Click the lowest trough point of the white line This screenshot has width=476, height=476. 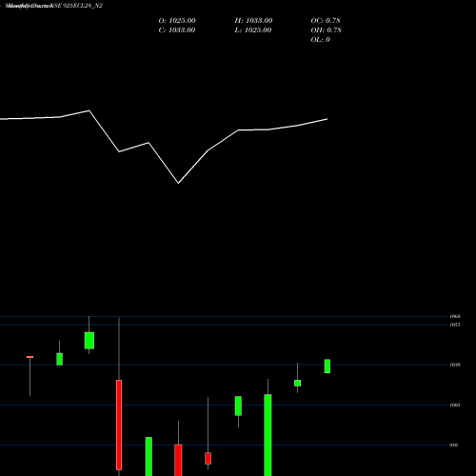(x=178, y=183)
